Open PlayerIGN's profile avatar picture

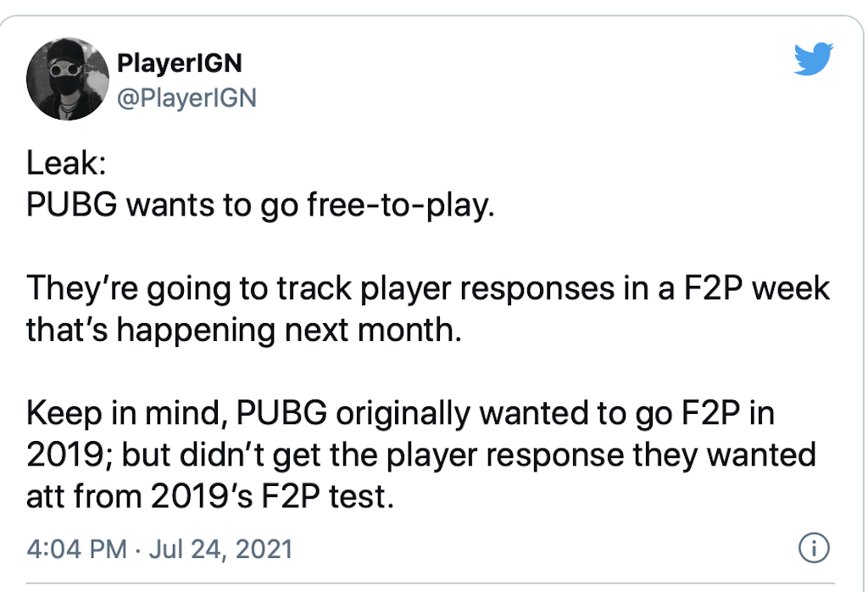[x=66, y=81]
